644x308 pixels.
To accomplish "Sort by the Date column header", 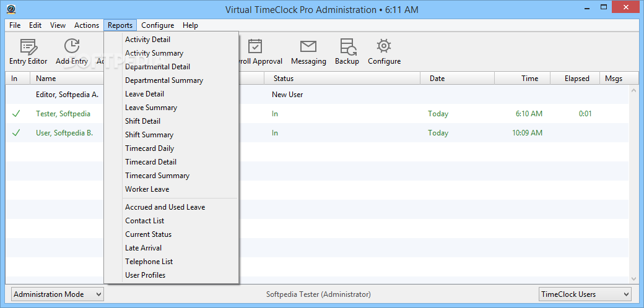I will tap(458, 79).
